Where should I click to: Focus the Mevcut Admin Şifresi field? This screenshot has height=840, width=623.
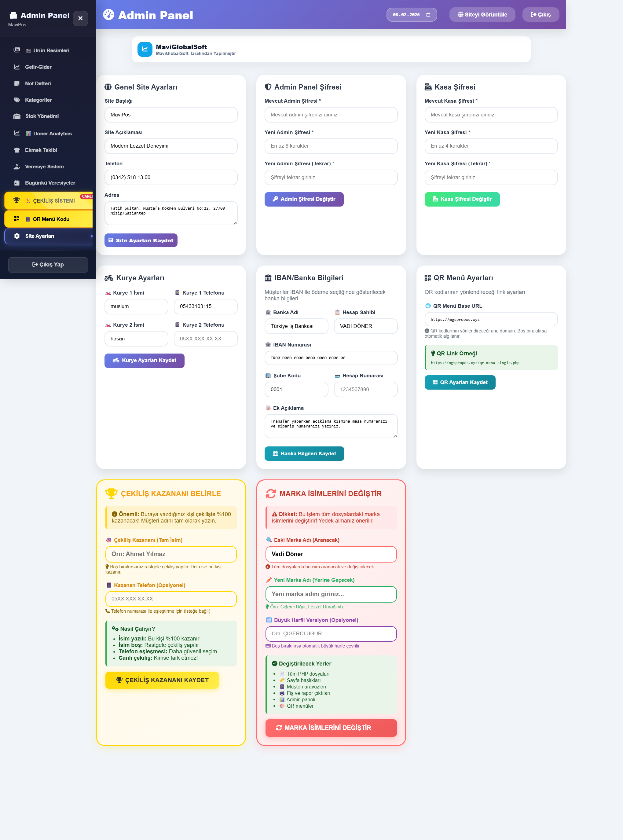331,115
